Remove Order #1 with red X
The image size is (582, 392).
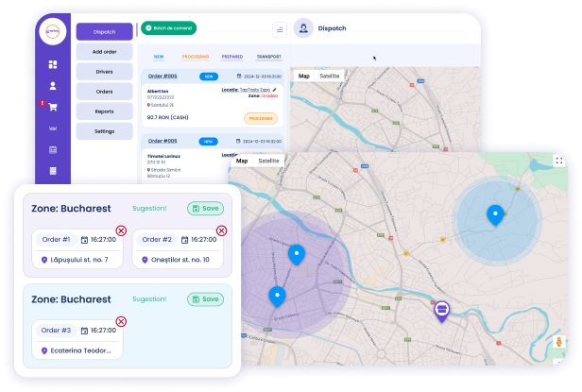point(121,230)
